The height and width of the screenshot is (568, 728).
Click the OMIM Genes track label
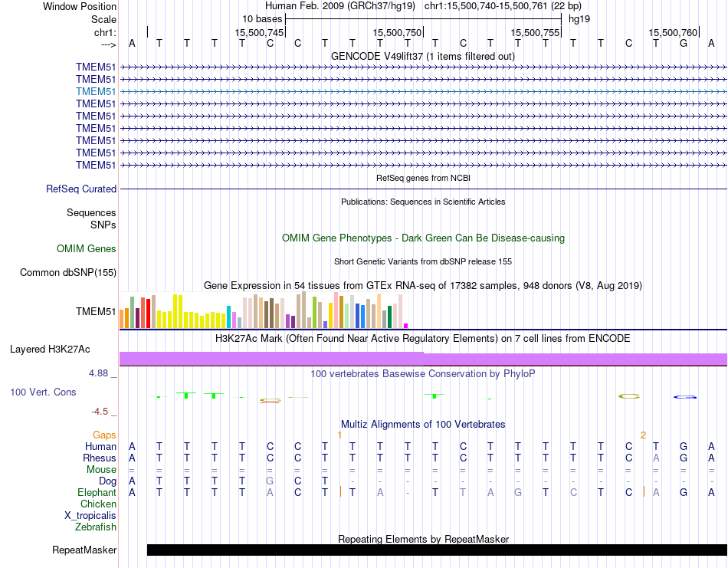(87, 249)
